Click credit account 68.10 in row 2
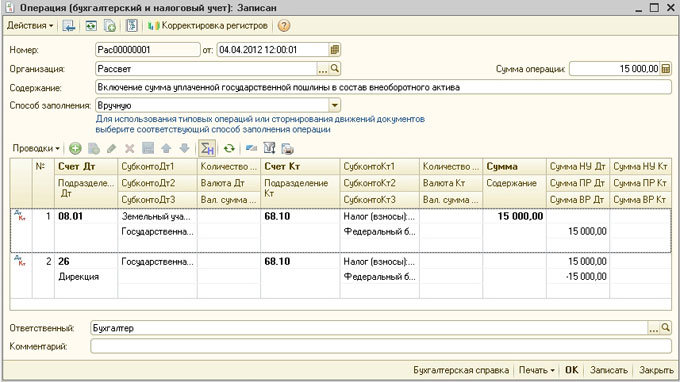This screenshot has height=382, width=680. click(x=300, y=261)
